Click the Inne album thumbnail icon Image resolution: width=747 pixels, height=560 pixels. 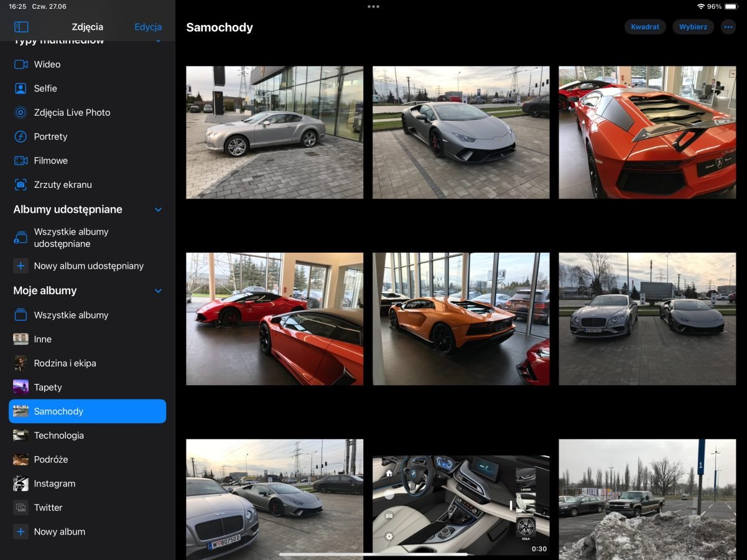pyautogui.click(x=21, y=339)
